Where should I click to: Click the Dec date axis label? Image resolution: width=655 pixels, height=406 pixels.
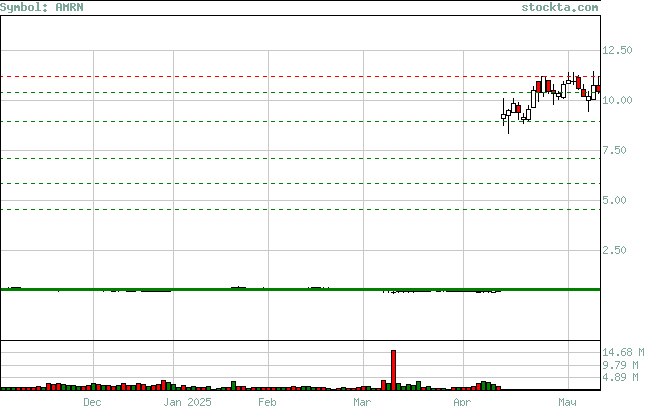(92, 402)
